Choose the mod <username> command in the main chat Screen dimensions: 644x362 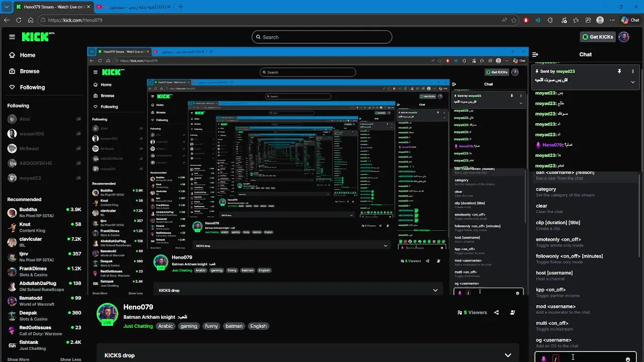point(585,309)
